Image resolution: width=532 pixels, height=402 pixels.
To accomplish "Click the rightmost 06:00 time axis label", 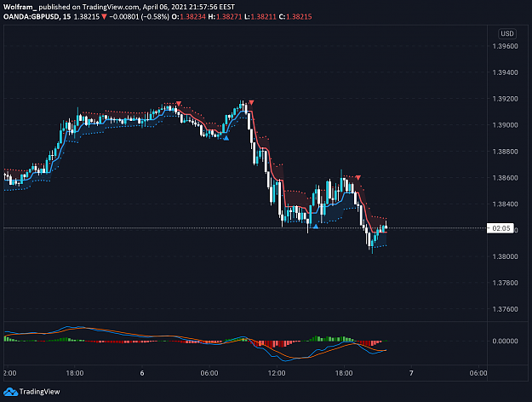I will coord(478,373).
